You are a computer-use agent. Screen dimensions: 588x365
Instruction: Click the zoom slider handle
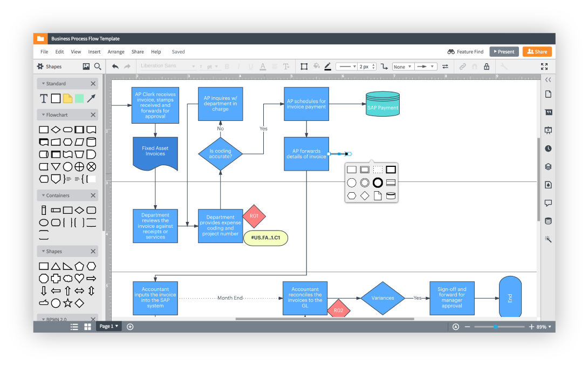495,327
